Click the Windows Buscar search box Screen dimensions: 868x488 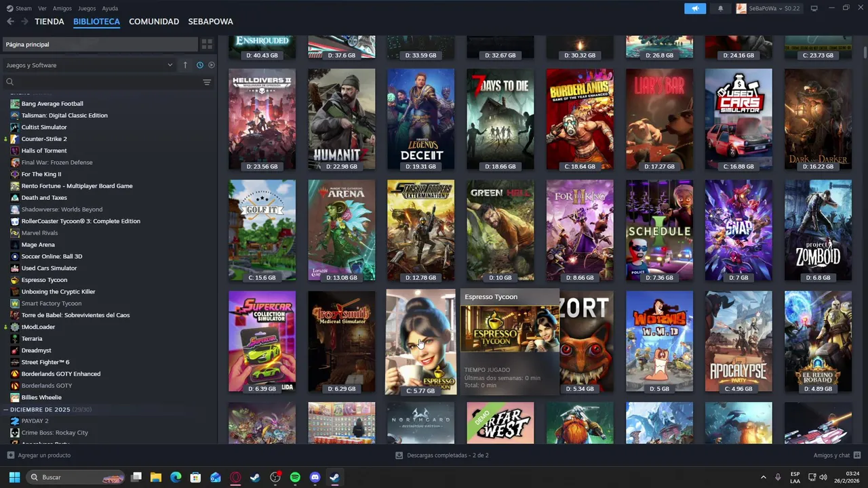[75, 477]
